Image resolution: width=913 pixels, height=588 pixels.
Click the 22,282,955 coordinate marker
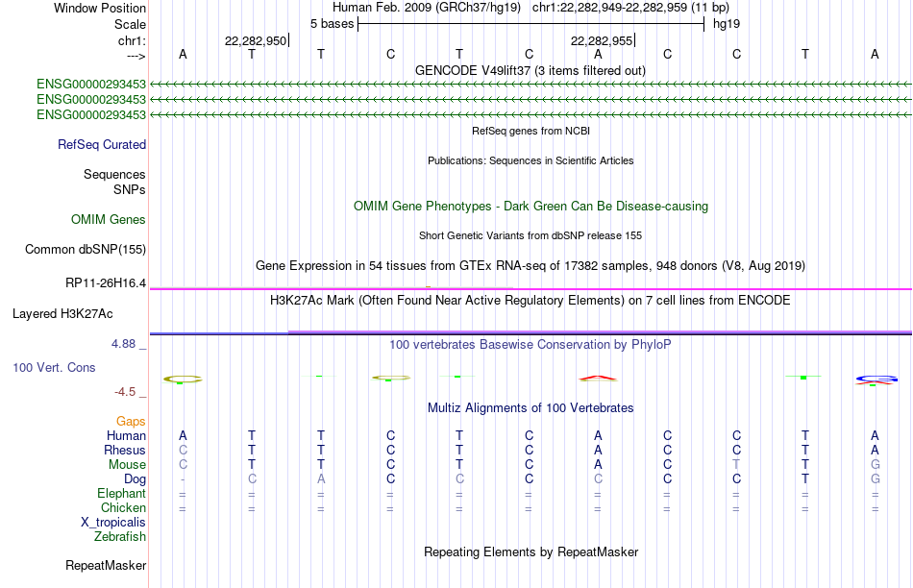pos(602,40)
